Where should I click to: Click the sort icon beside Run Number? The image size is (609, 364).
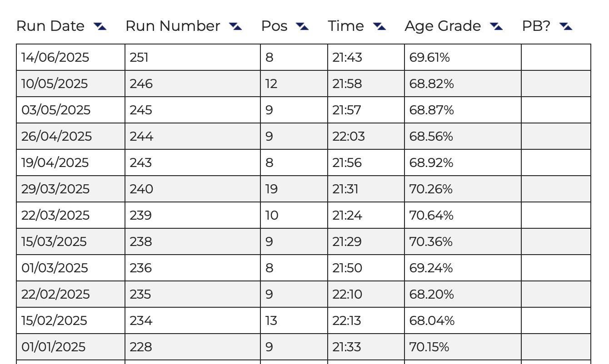pyautogui.click(x=235, y=27)
